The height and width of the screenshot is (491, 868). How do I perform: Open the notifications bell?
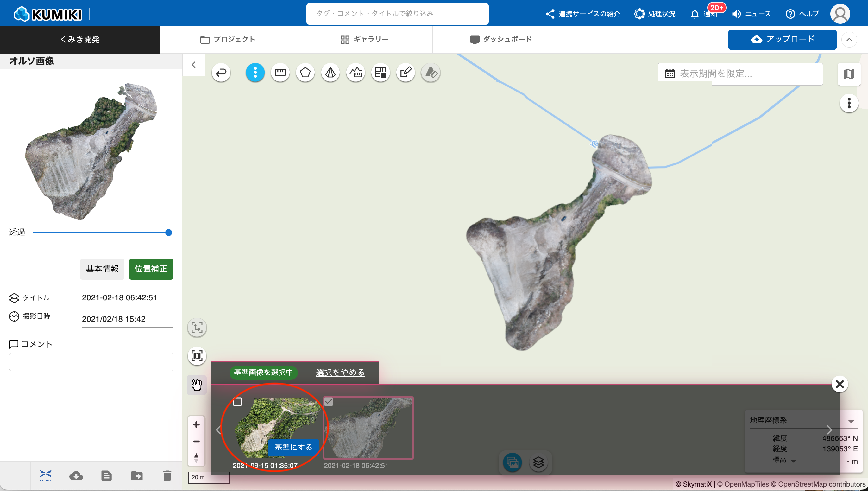point(695,14)
